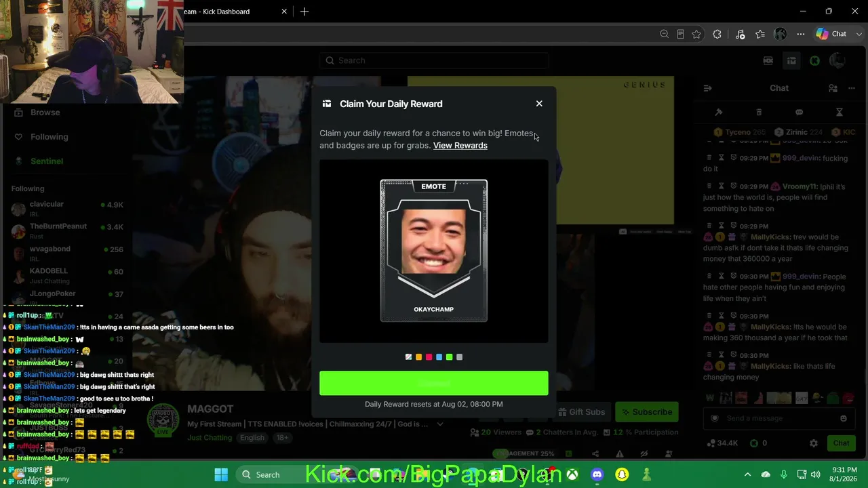
Task: Expand the stream title chevron
Action: click(x=440, y=424)
